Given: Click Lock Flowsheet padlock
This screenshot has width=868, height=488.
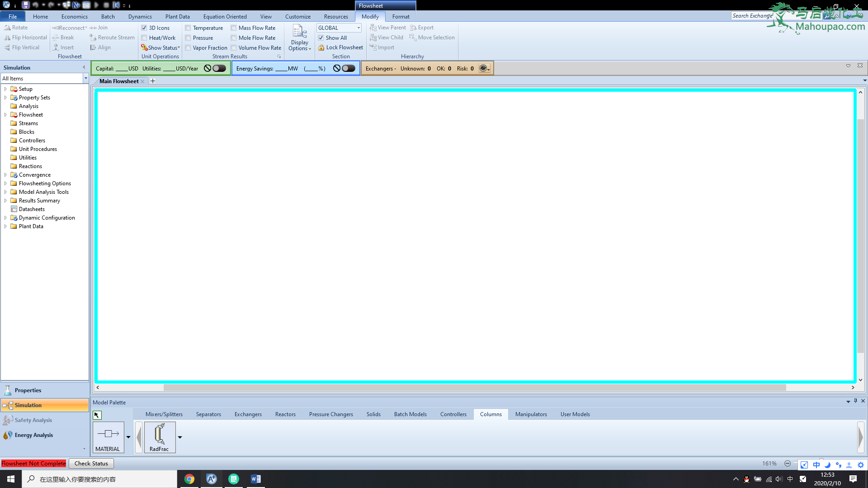Looking at the screenshot, I should click(340, 47).
